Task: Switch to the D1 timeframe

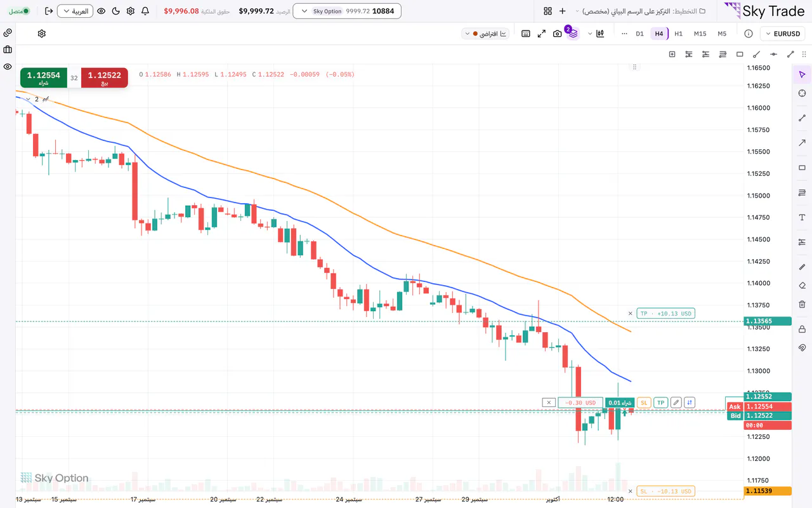Action: pos(639,34)
